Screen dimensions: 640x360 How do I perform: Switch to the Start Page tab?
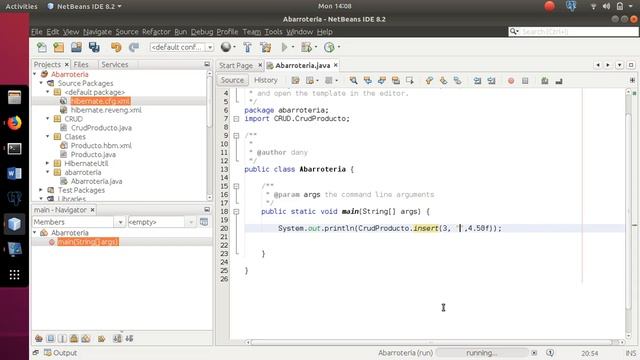tap(236, 65)
